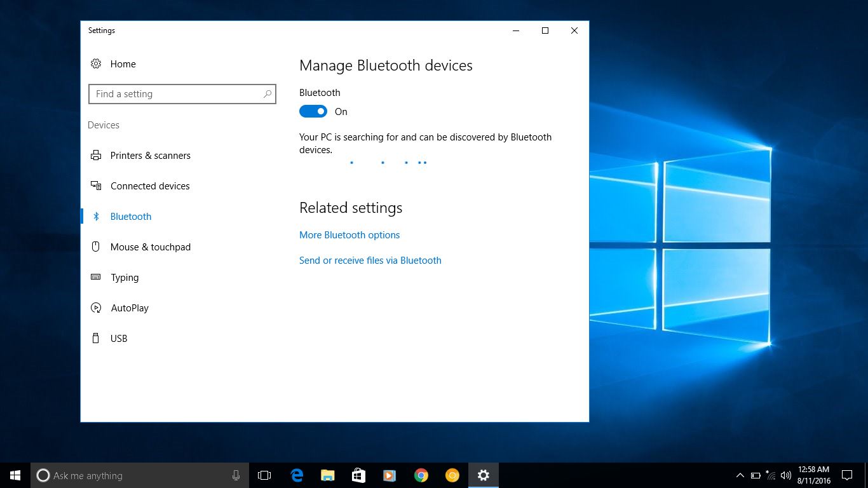
Task: Select the Printers & scanners menu label
Action: point(151,155)
